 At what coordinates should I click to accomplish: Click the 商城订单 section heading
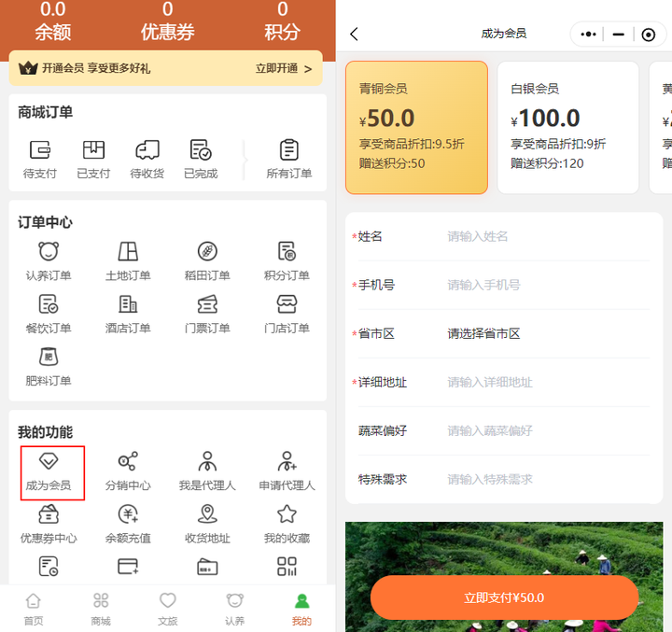point(45,112)
